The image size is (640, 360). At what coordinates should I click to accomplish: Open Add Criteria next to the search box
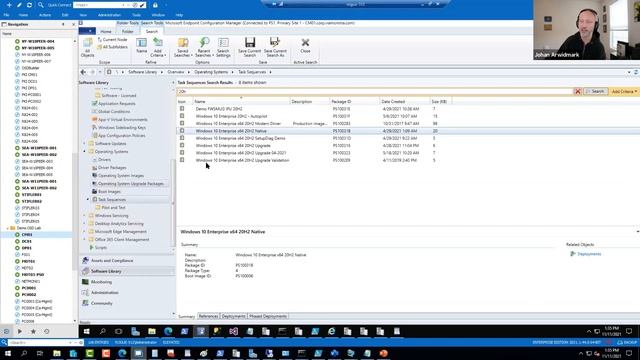(624, 91)
